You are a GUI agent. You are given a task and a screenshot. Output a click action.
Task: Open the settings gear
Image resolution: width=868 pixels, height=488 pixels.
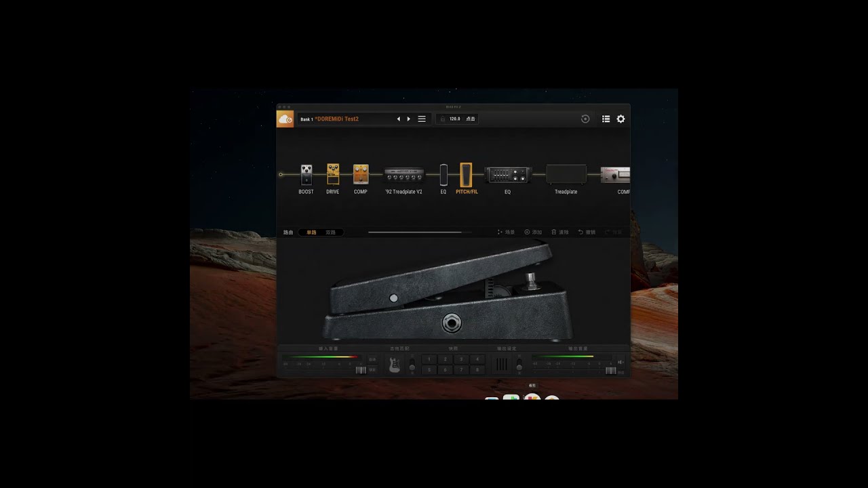click(620, 119)
